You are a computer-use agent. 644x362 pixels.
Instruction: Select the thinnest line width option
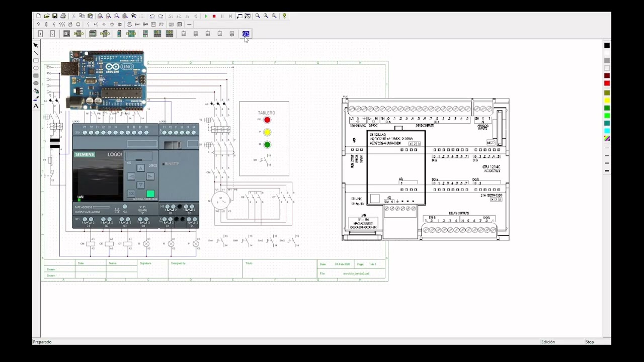tap(607, 148)
